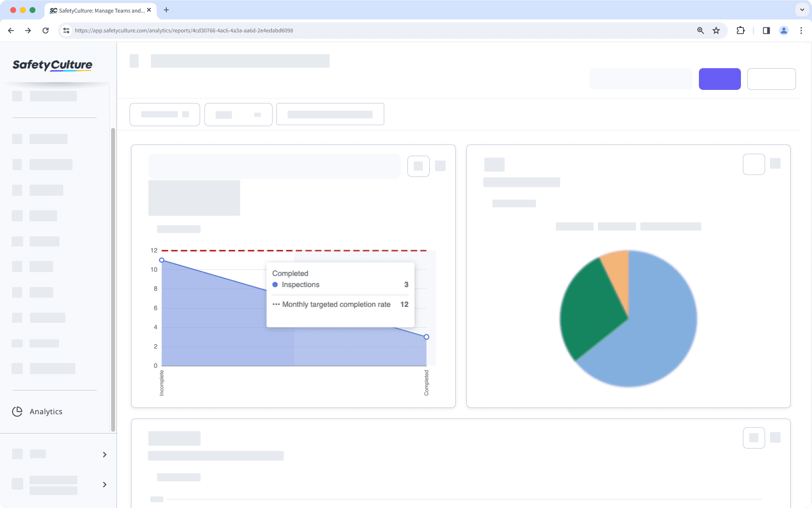Click the white secondary button top right
Image resolution: width=812 pixels, height=508 pixels.
click(771, 79)
